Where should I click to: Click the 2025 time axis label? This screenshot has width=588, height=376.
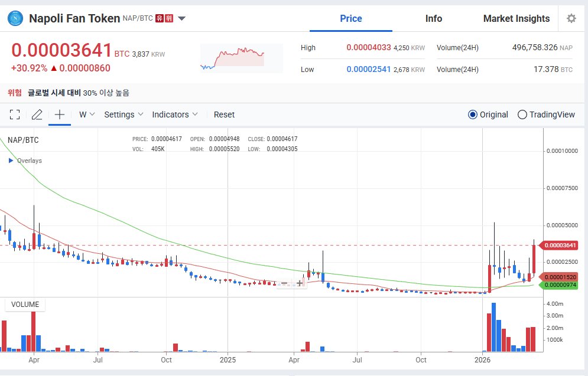click(x=228, y=360)
